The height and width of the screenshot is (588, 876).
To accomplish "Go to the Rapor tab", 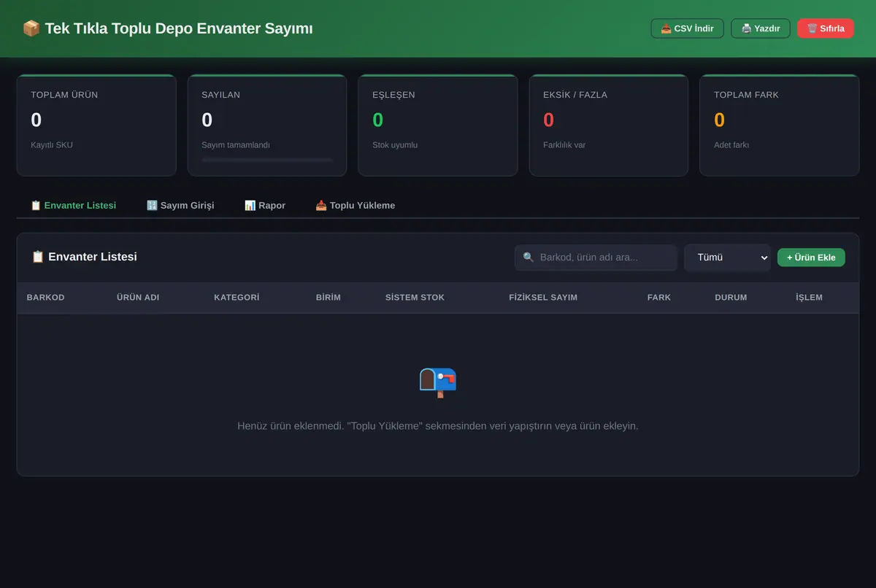I will pos(265,205).
